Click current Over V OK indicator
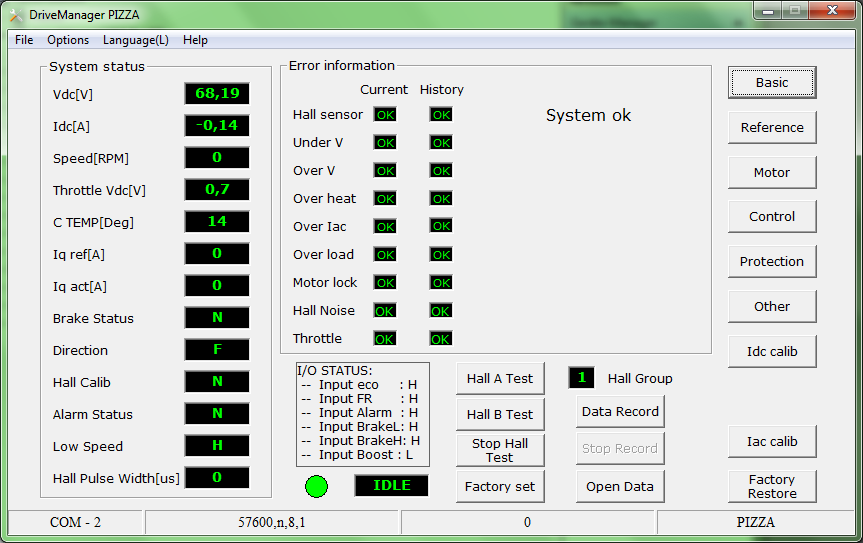Image resolution: width=863 pixels, height=543 pixels. pyautogui.click(x=384, y=171)
